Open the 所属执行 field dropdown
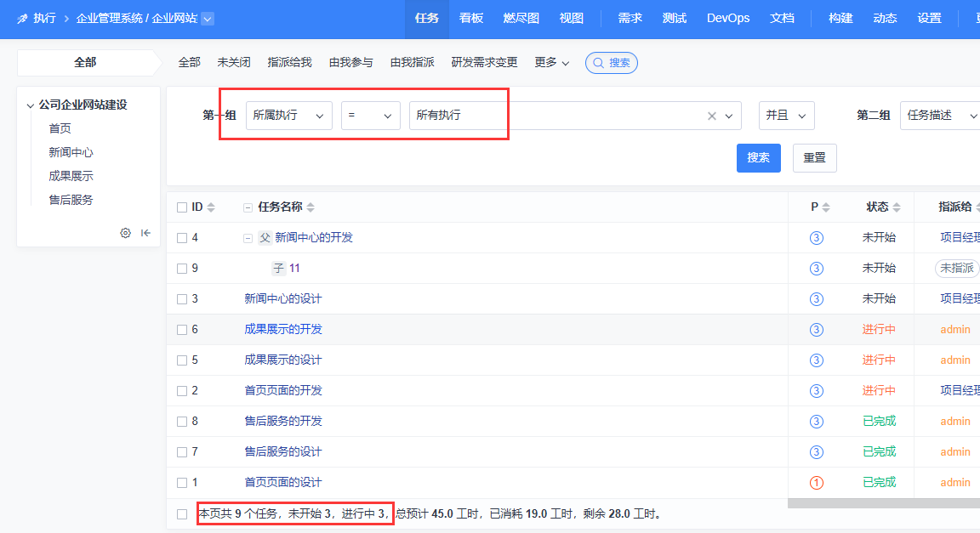 coord(288,116)
